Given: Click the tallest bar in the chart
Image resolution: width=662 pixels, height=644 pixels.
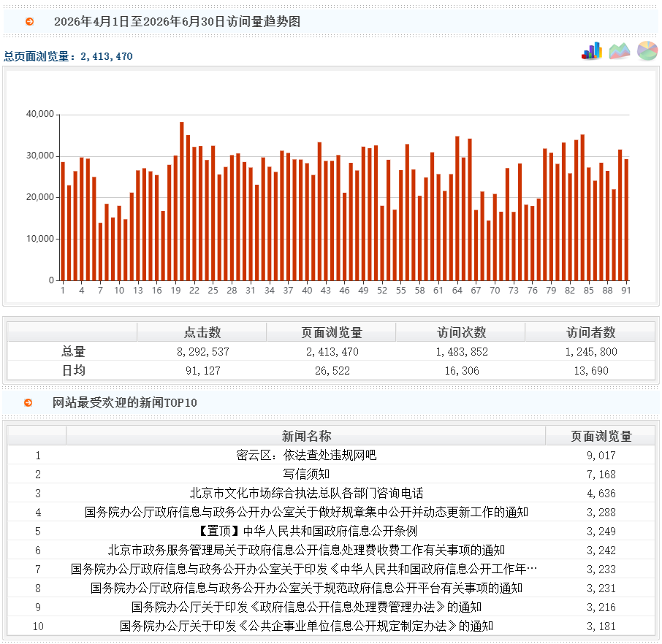Looking at the screenshot, I should click(x=182, y=202).
